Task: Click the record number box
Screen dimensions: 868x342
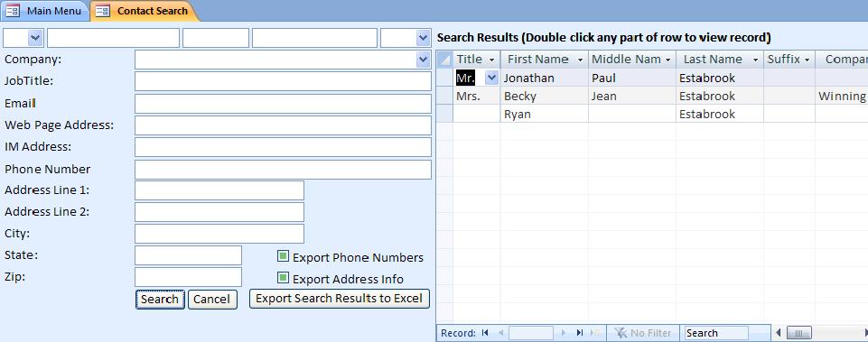Action: coord(531,333)
